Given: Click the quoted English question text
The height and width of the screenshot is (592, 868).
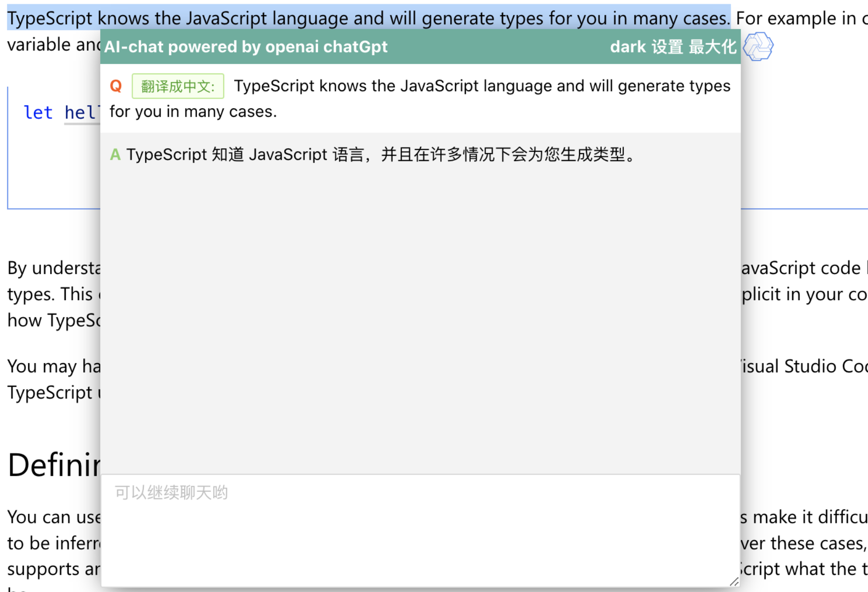Looking at the screenshot, I should pos(420,99).
